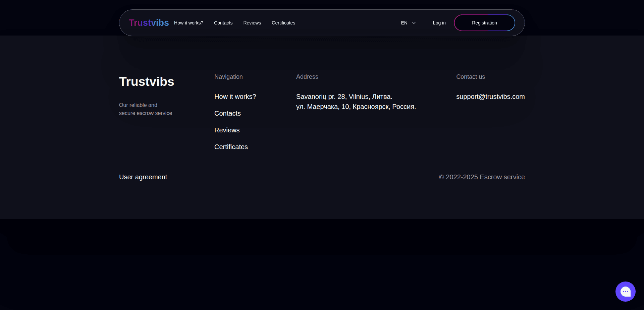Viewport: 644px width, 310px height.
Task: Click the "Contact us" footer heading
Action: [470, 77]
